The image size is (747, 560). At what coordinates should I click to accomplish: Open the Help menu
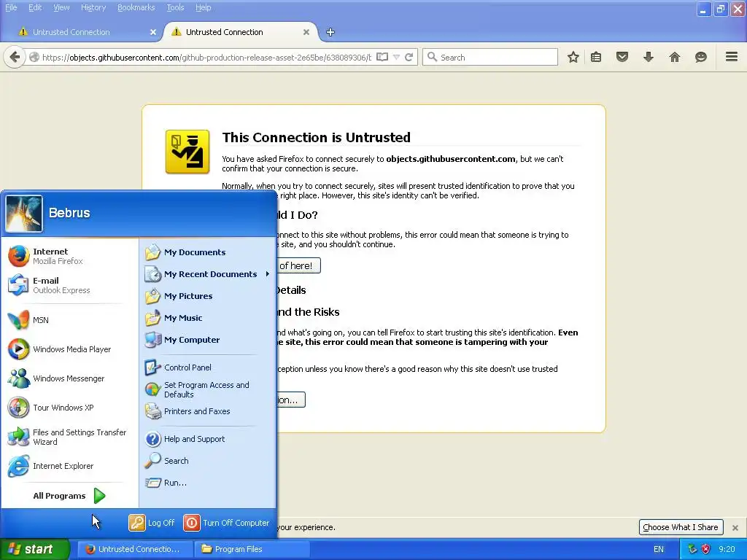pos(203,7)
